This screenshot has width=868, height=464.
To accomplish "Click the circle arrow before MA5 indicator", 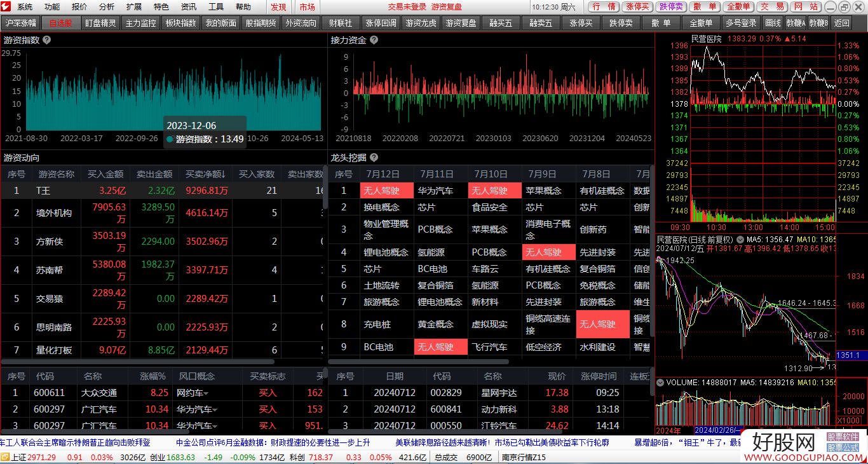I will tap(740, 239).
